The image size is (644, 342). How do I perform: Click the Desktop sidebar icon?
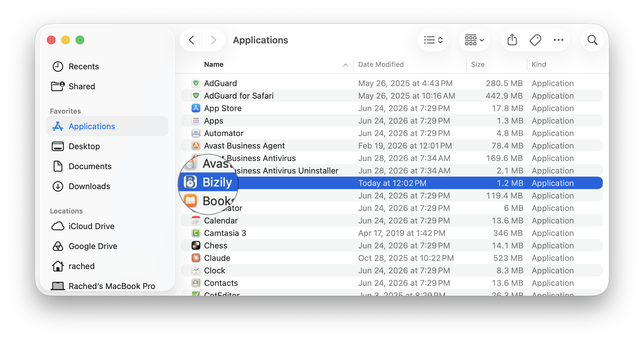point(58,146)
